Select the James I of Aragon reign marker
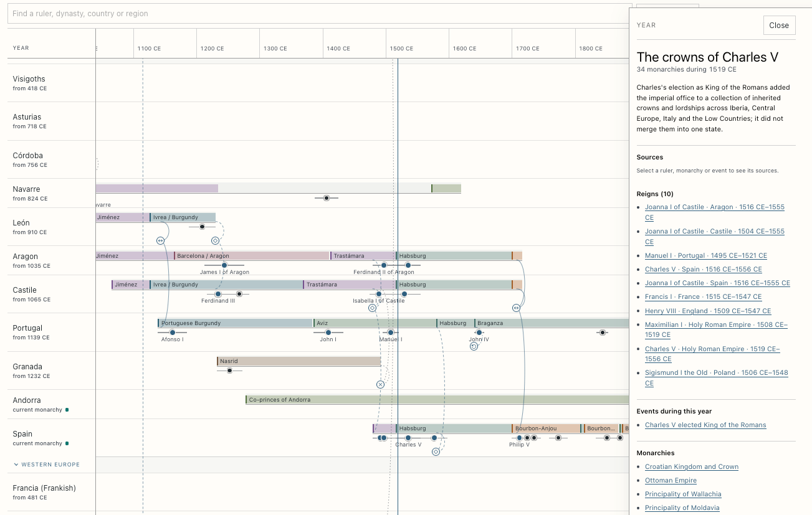The image size is (812, 515). (x=224, y=265)
